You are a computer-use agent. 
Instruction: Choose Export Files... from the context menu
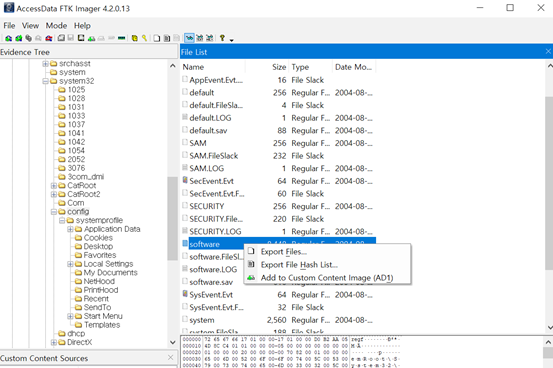(327, 252)
